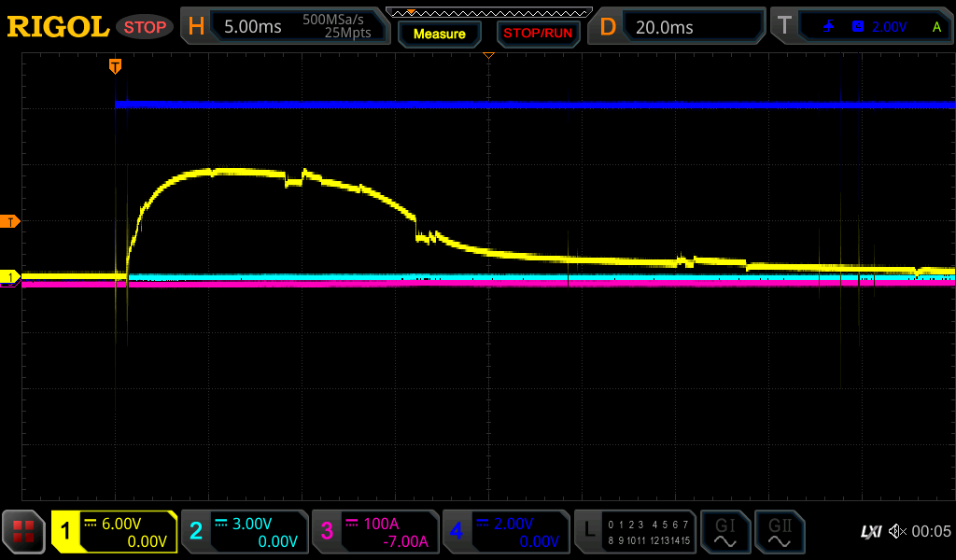
Task: Toggle channel 4 with 2.00V scale
Action: [506, 532]
